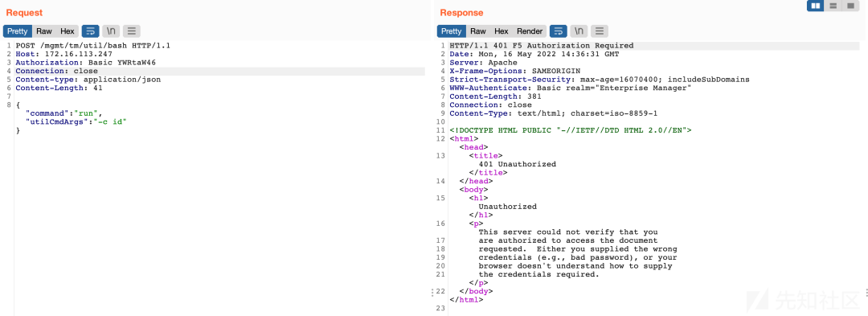Select the Request Pretty tab
Image resolution: width=868 pixels, height=316 pixels.
(x=17, y=31)
